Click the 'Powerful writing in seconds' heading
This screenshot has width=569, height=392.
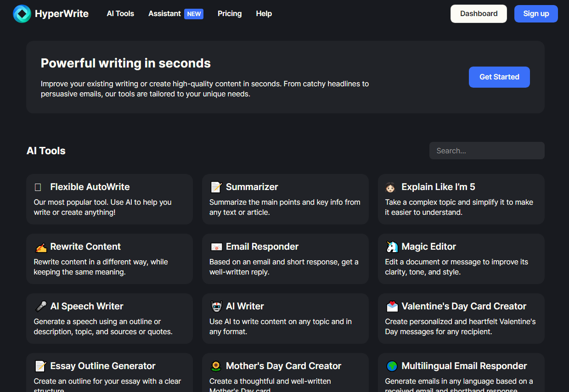click(126, 63)
